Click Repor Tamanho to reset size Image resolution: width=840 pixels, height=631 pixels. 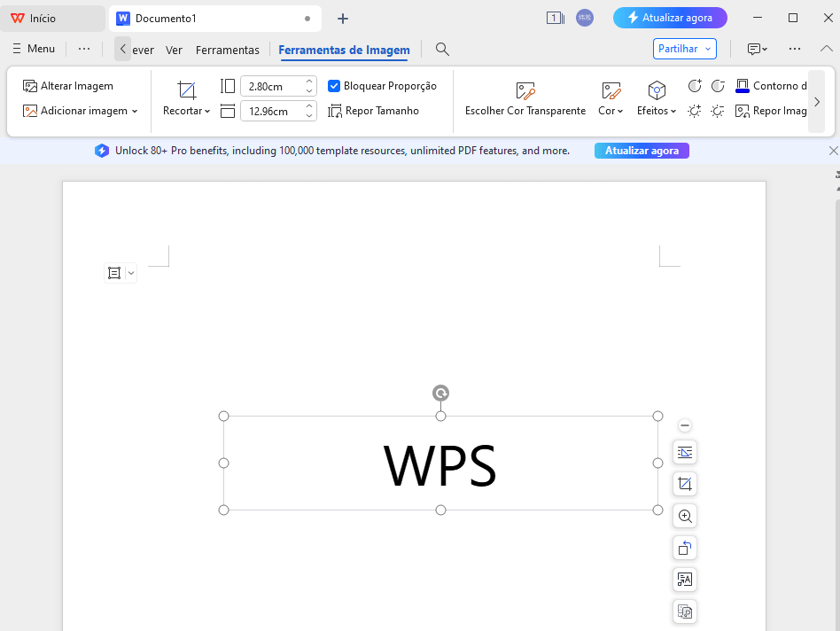point(373,111)
